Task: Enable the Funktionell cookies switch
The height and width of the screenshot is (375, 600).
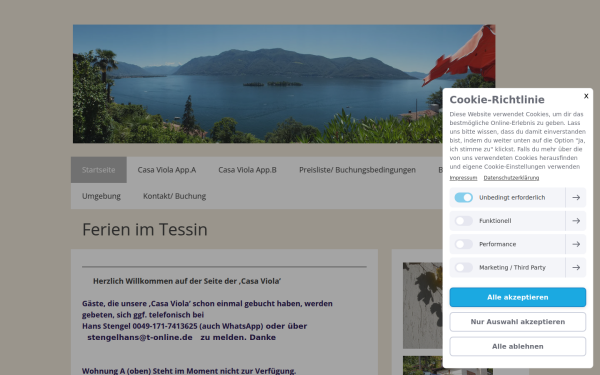Action: pyautogui.click(x=463, y=221)
